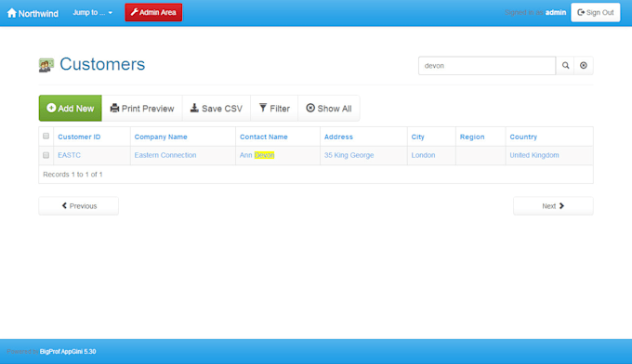Open the Admin Area
Viewport: 632px width, 364px height.
[153, 12]
